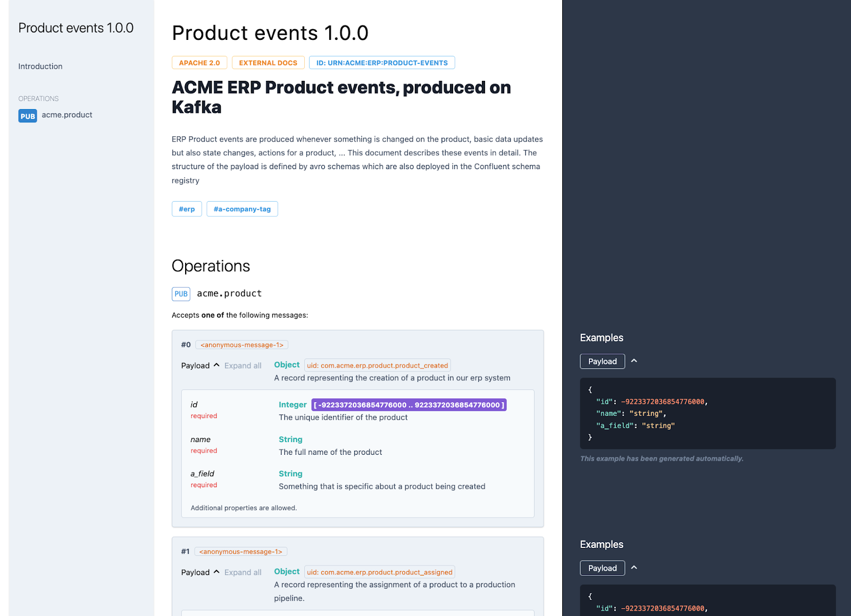
Task: Click Expand all in message #1
Action: [243, 572]
